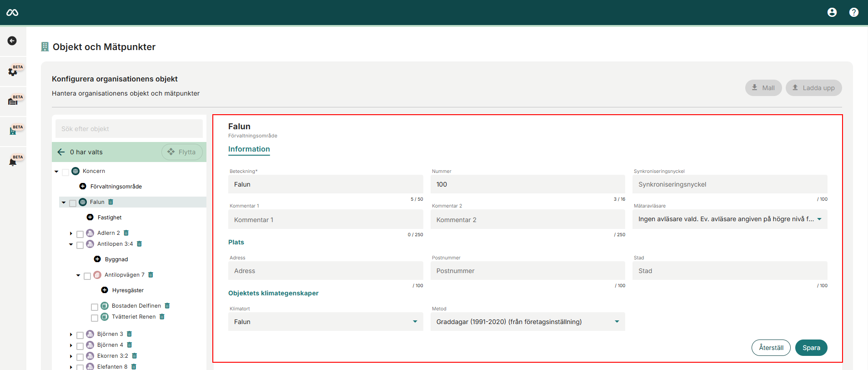Select the Information tab

249,149
